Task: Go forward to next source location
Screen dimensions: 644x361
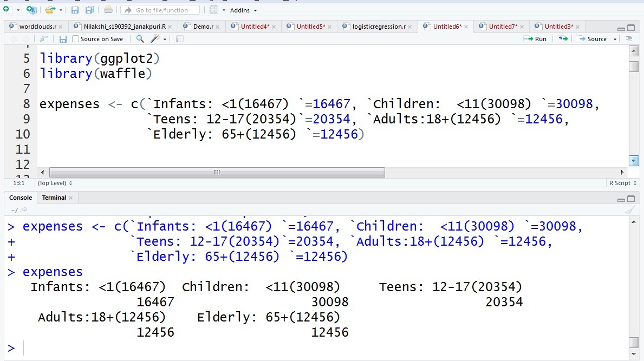Action: click(x=25, y=39)
